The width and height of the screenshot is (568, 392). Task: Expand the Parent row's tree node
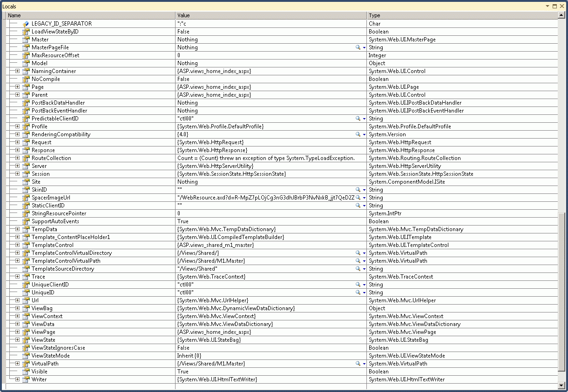(17, 95)
